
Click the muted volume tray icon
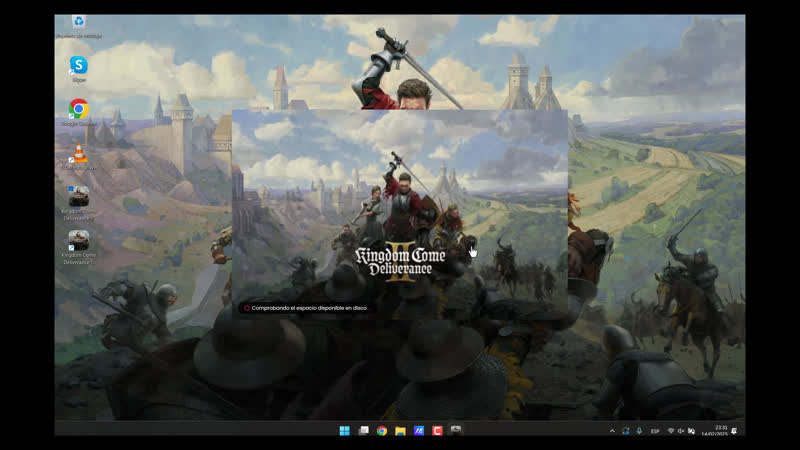click(681, 431)
